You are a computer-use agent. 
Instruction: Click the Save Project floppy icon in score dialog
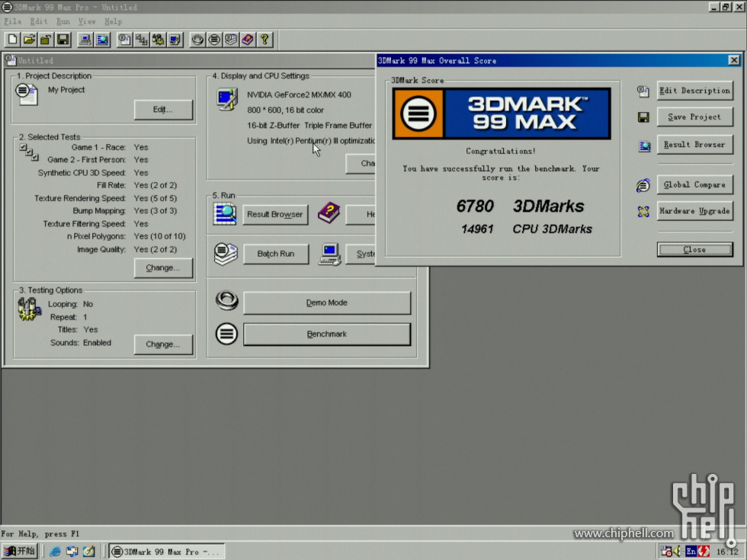(x=643, y=117)
